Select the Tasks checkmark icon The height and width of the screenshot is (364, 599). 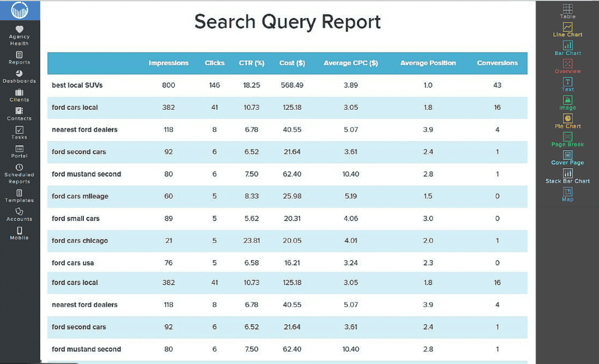coord(20,130)
